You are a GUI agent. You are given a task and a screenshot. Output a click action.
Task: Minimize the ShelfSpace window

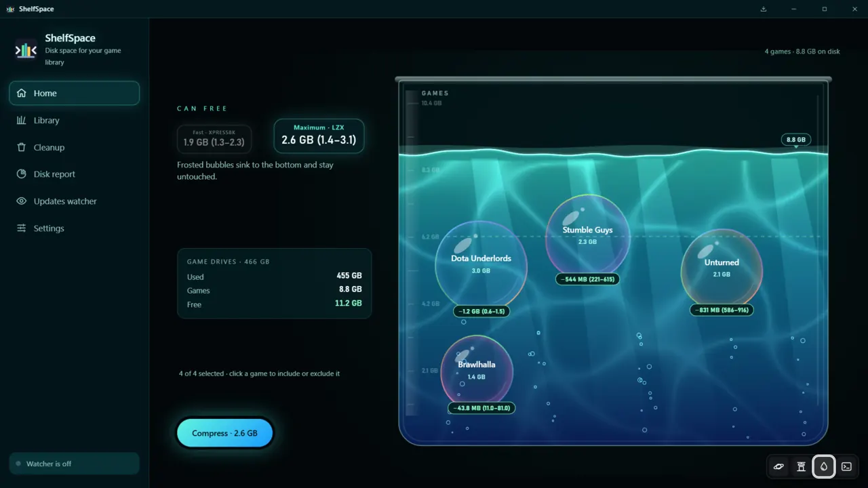coord(793,9)
